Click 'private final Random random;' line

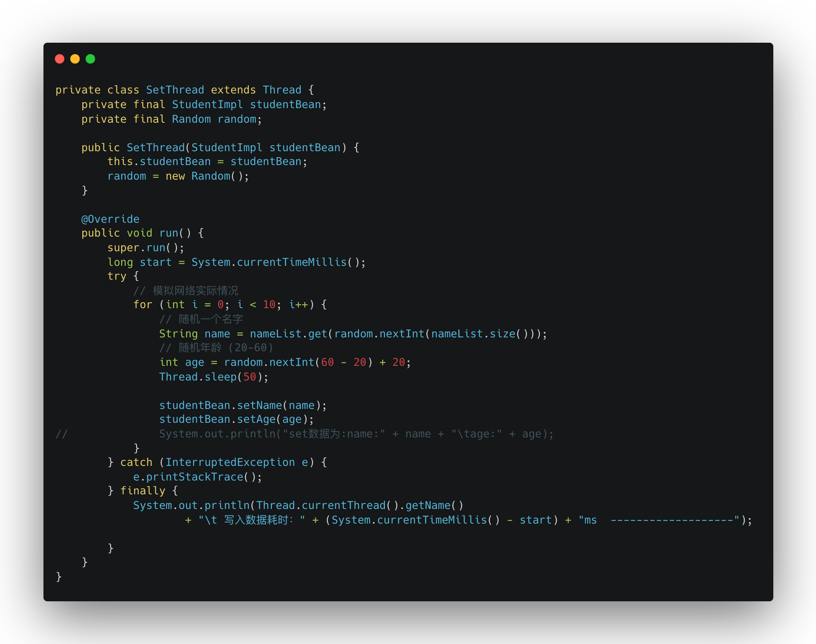pos(172,119)
